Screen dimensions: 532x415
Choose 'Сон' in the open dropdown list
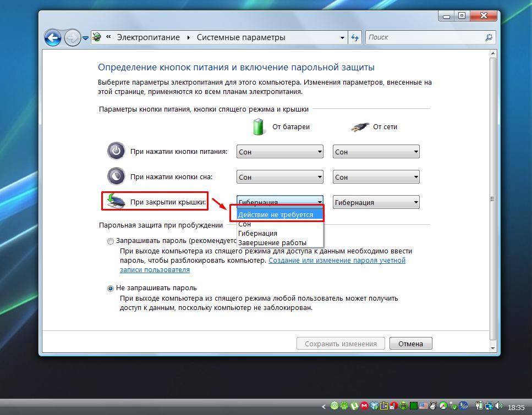[x=280, y=224]
